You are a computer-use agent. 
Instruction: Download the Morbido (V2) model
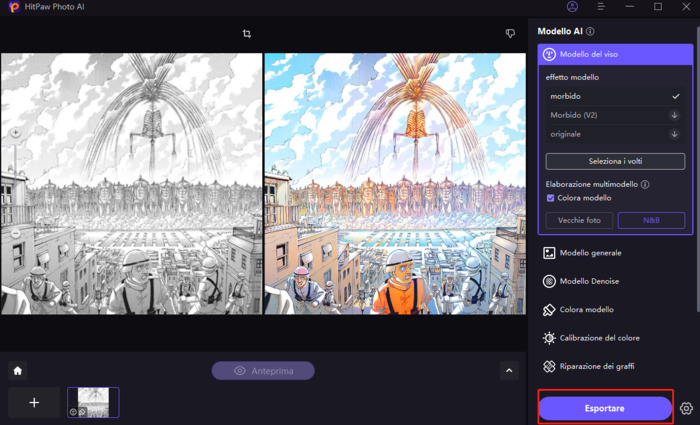point(674,115)
